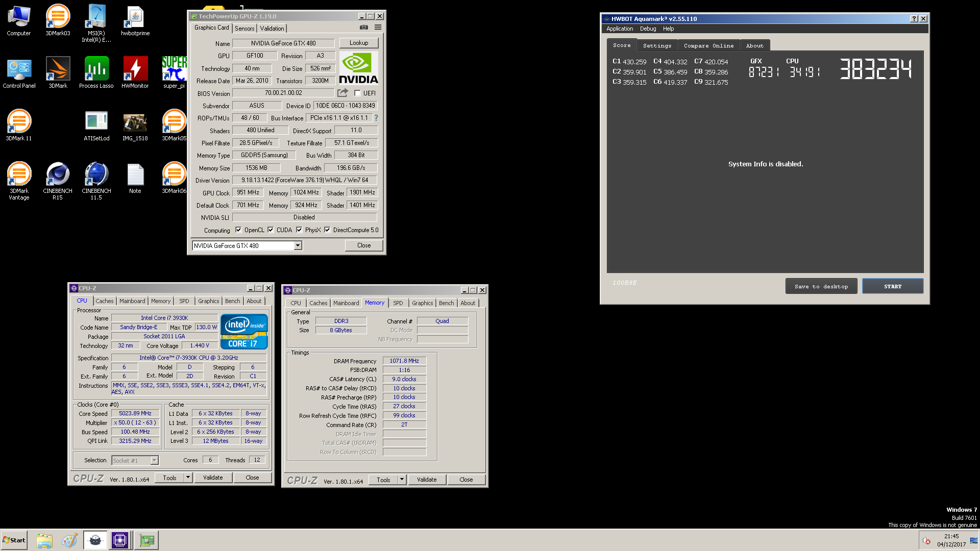Open the Paint taskbar icon
The width and height of the screenshot is (980, 551).
pos(69,540)
